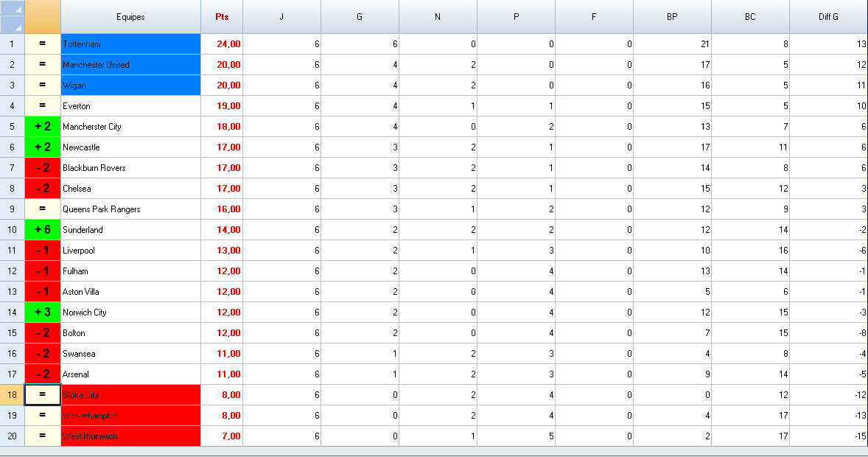Viewport: 868px width, 457px height.
Task: Click the = rank marker for Stoke City
Action: (43, 394)
